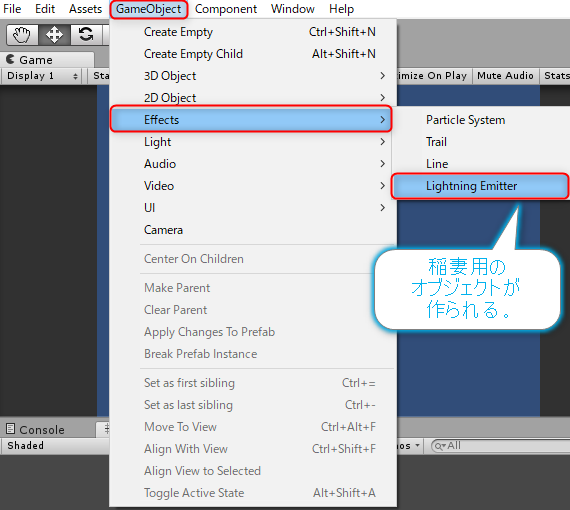Click the Center On Children entry
This screenshot has width=570, height=510.
[253, 259]
